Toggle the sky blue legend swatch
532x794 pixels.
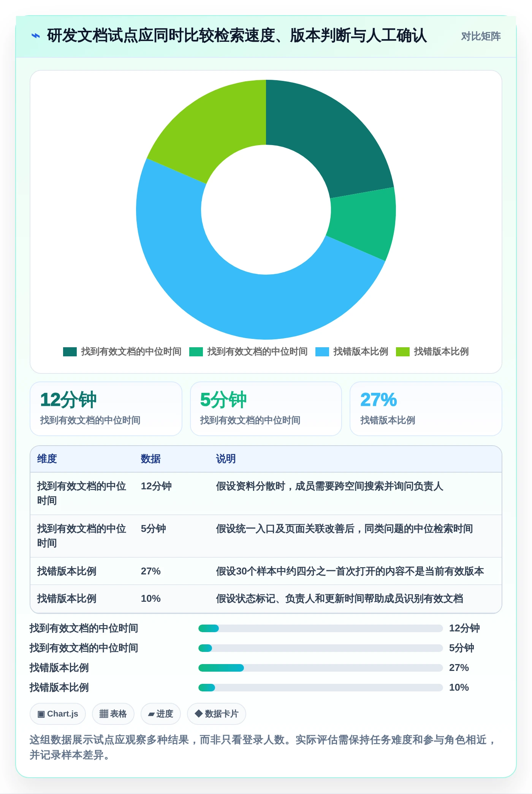point(322,352)
